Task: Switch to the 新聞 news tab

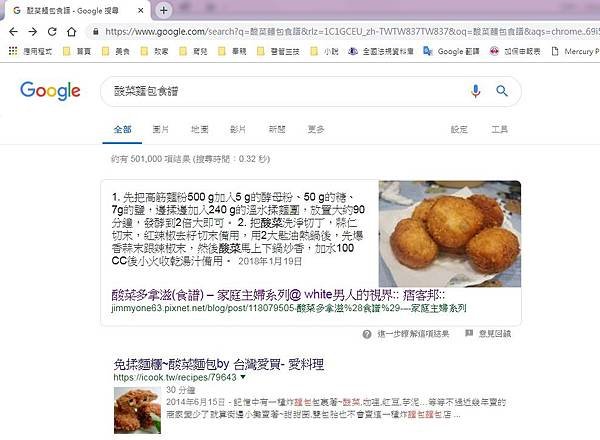Action: click(x=277, y=129)
